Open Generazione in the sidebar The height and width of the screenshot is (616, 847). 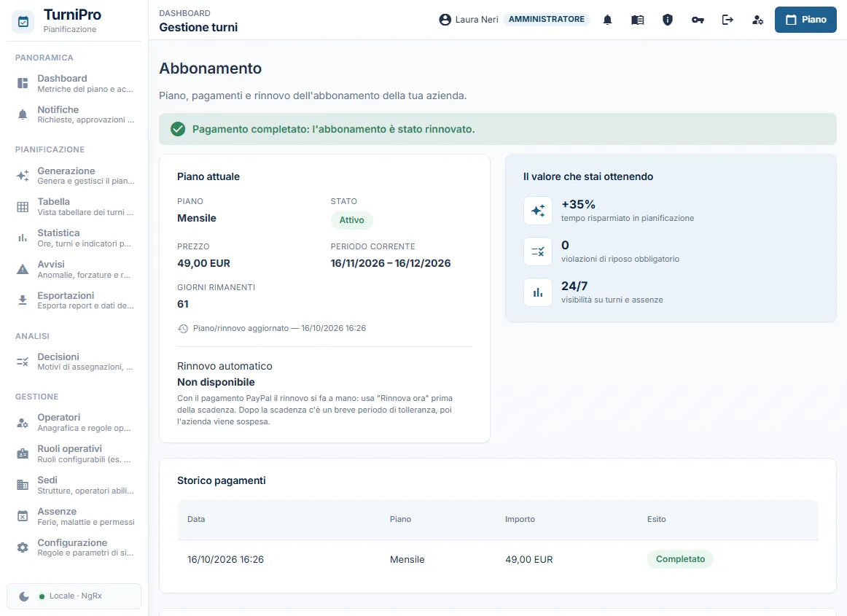click(74, 176)
